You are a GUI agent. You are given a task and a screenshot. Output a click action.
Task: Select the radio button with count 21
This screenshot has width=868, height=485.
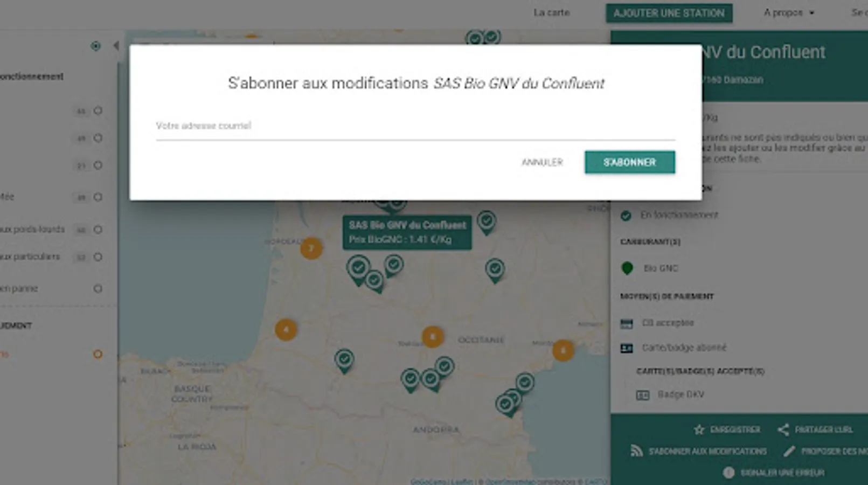click(x=98, y=165)
